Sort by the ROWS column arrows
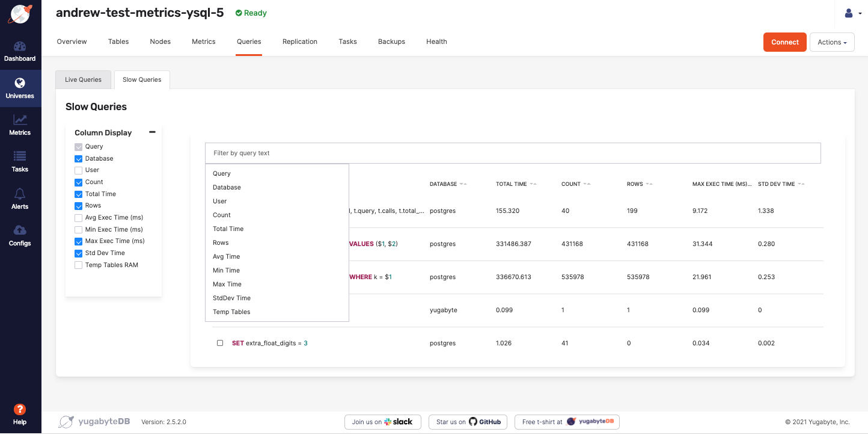The image size is (868, 435). pyautogui.click(x=649, y=184)
